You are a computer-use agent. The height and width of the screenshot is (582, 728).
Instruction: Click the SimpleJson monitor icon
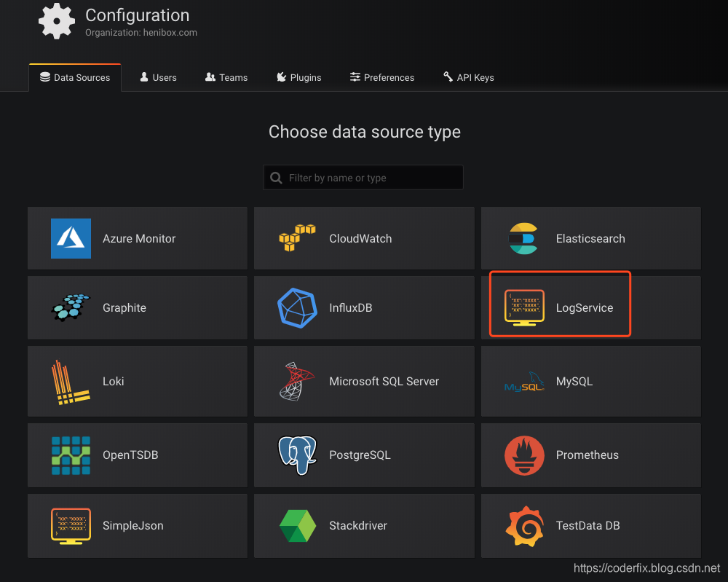click(x=71, y=526)
